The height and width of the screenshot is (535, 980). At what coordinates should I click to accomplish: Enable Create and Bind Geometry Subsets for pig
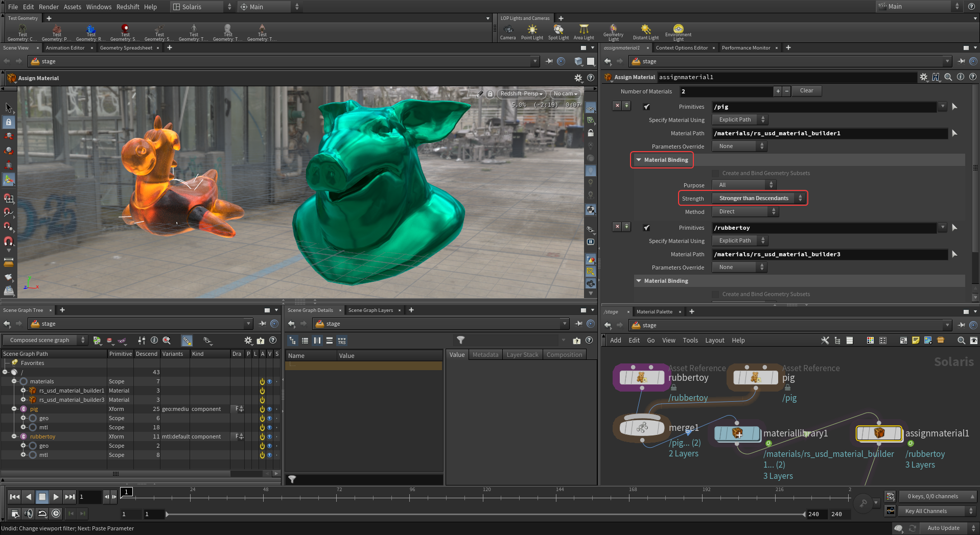click(x=715, y=174)
